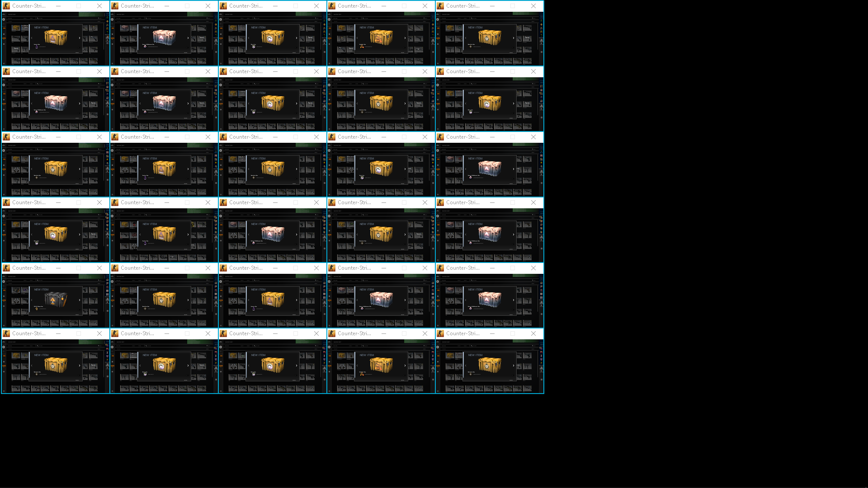Click the next arrow in row 3, column 3 window
This screenshot has width=868, height=488.
coord(297,169)
